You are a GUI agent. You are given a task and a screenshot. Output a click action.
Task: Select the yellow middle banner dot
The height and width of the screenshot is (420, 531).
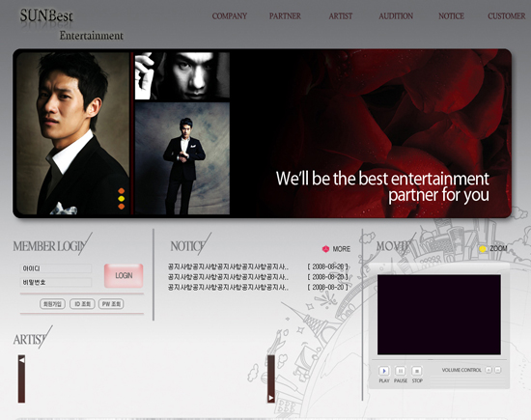click(122, 199)
